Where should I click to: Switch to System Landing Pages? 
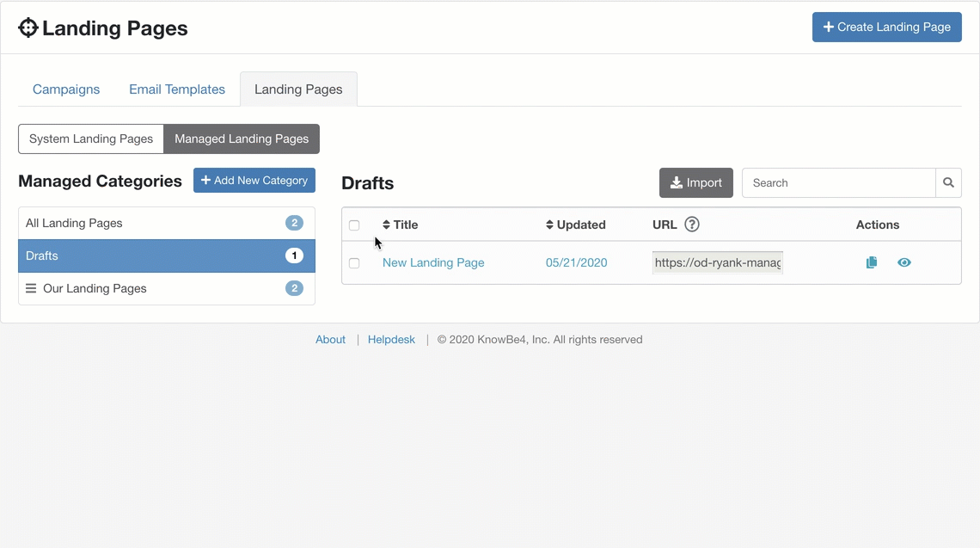[x=91, y=139]
